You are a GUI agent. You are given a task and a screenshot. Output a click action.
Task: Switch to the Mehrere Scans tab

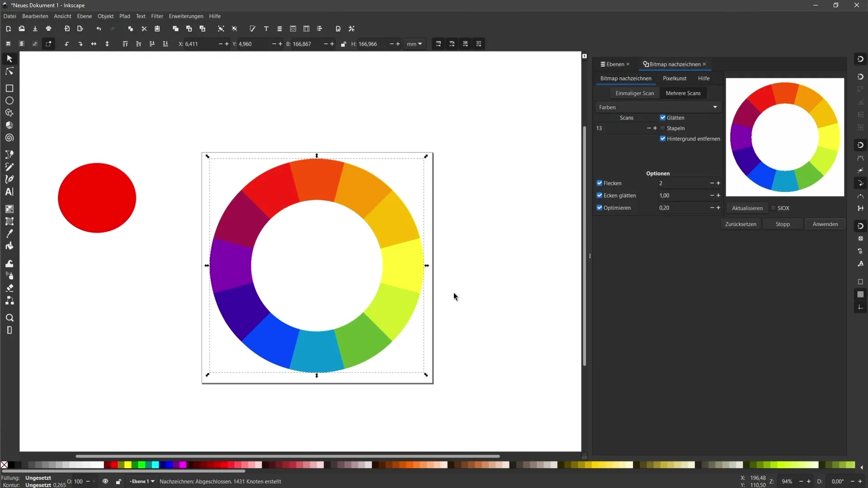click(x=683, y=93)
